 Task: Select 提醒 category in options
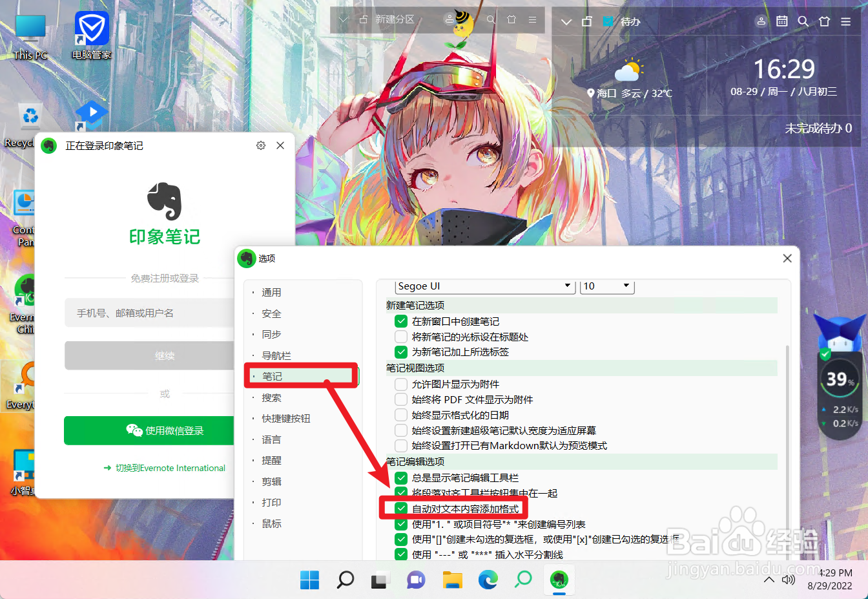pyautogui.click(x=271, y=461)
